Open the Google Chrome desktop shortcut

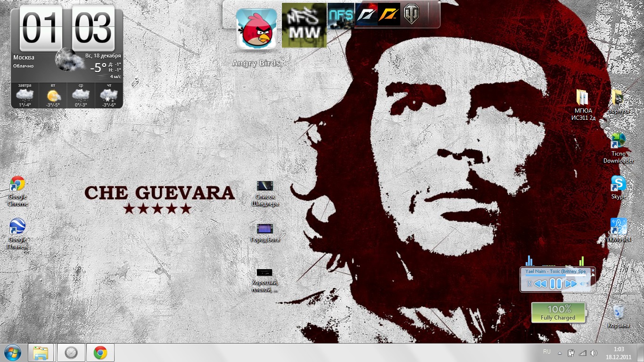pos(18,191)
